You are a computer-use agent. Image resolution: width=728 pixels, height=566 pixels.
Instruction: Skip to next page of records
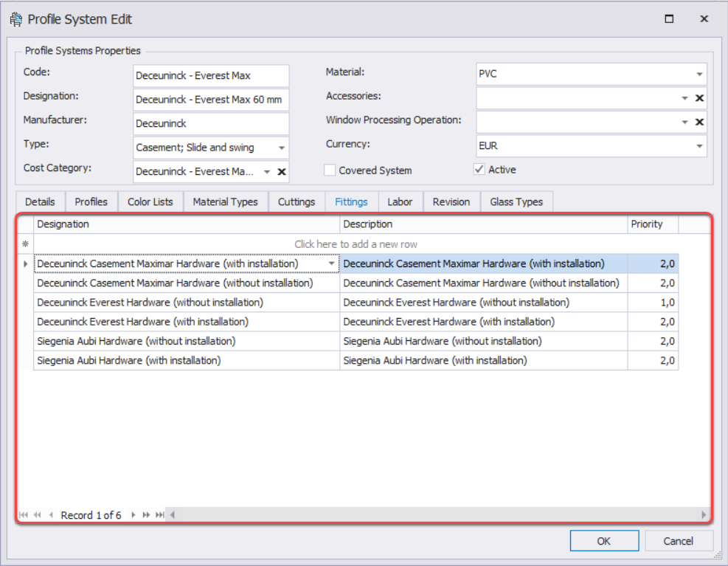(146, 515)
